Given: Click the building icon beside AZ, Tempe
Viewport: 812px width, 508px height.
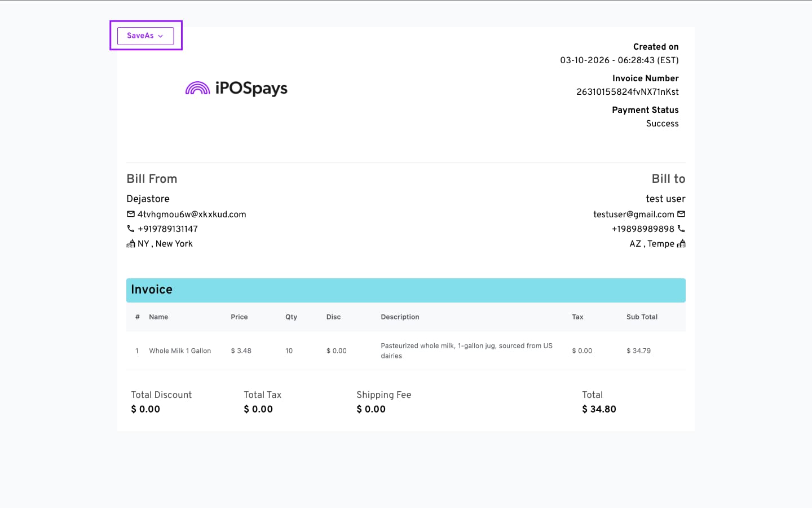Looking at the screenshot, I should coord(681,244).
